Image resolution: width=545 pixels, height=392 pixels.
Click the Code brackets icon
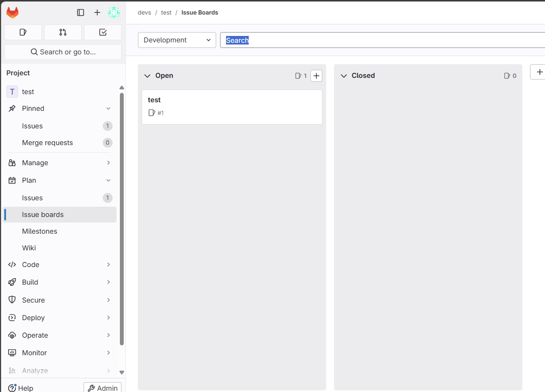12,264
